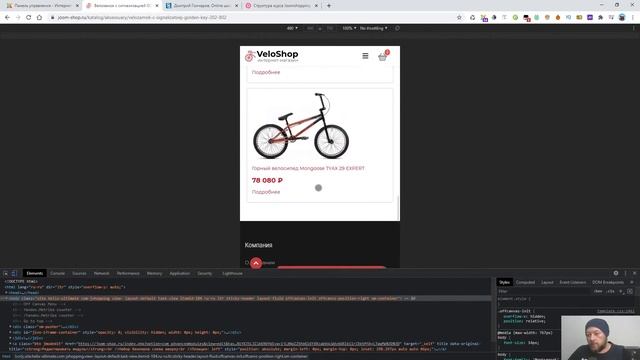The height and width of the screenshot is (360, 640).
Task: Open the Extensions puzzle-piece icon
Action: click(x=600, y=18)
